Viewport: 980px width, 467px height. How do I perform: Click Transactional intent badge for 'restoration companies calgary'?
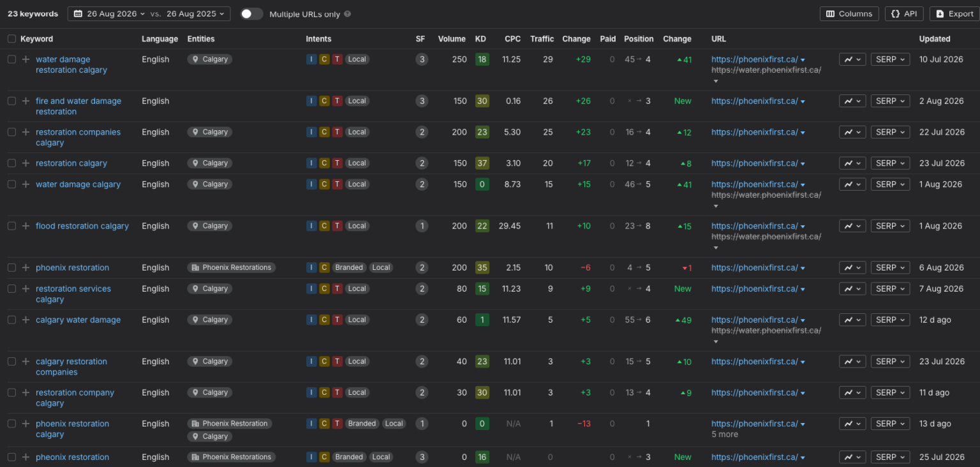[x=337, y=132]
